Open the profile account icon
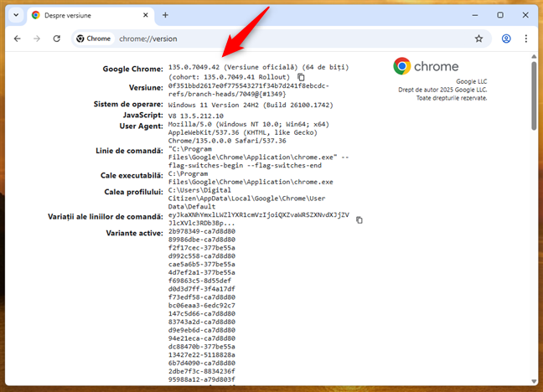543x392 pixels. click(506, 39)
